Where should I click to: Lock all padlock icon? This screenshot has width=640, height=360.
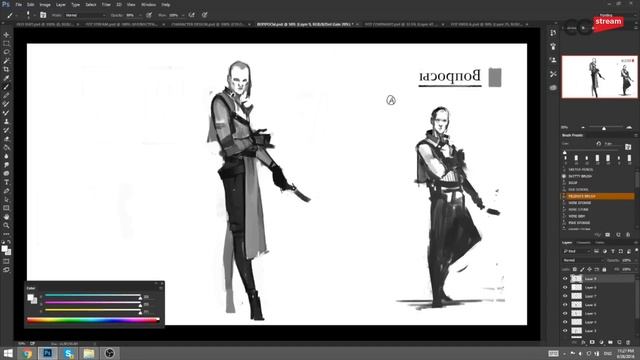[604, 269]
